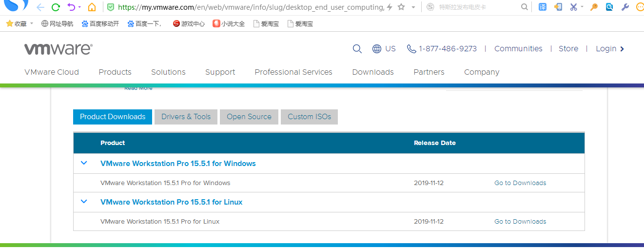Viewport: 644px width, 250px height.
Task: Switch to the Custom ISOs tab
Action: 309,117
